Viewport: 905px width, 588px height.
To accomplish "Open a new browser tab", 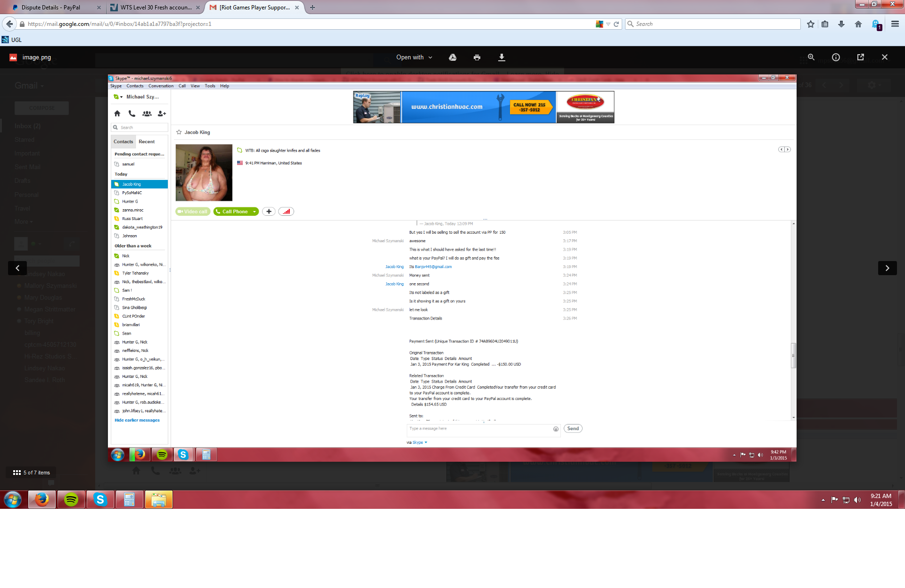I will click(312, 8).
